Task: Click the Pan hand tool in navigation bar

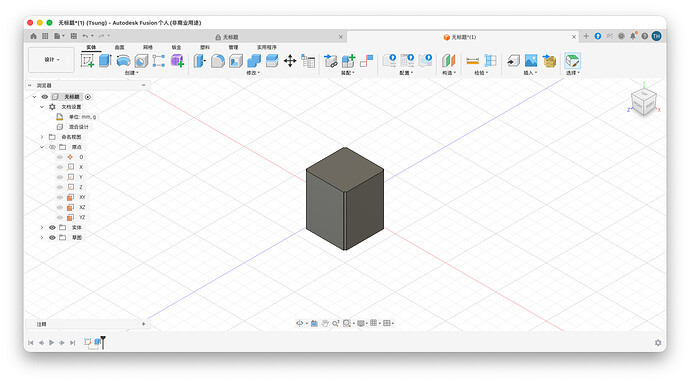Action: click(325, 323)
